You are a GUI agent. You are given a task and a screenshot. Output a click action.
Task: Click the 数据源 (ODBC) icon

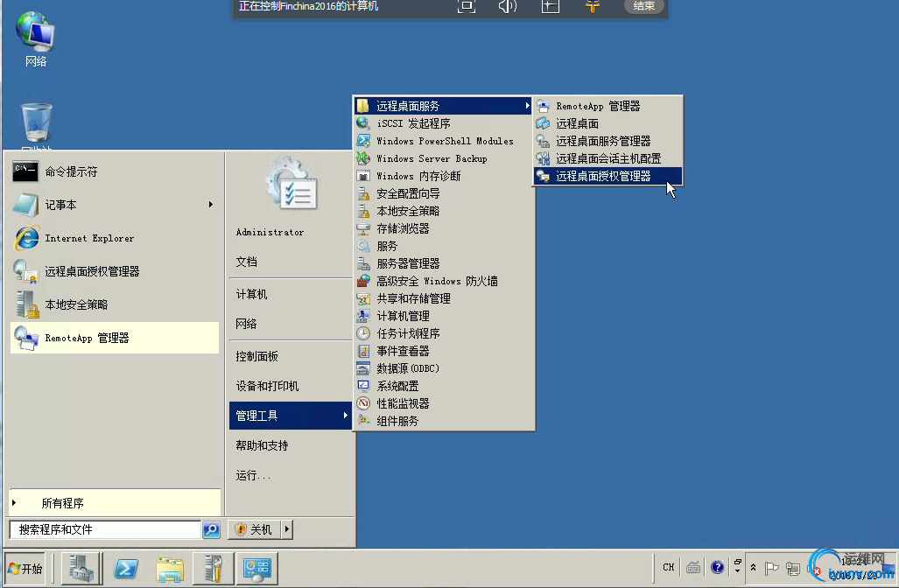tap(363, 368)
